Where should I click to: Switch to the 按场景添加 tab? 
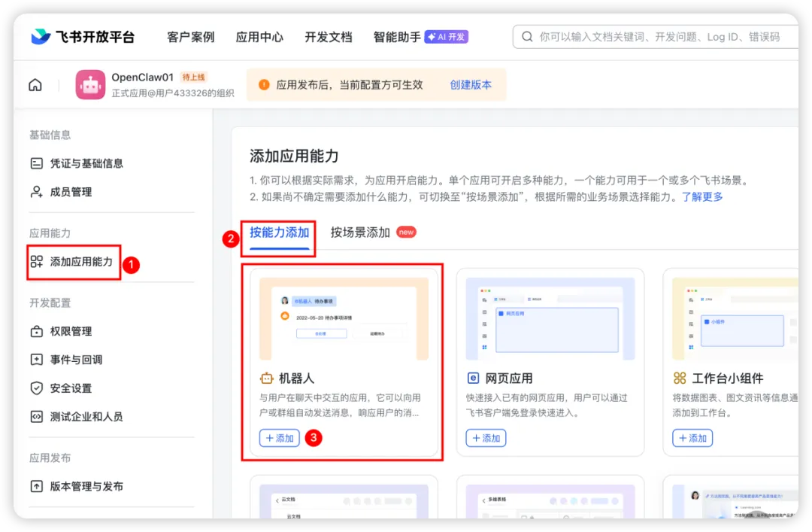pyautogui.click(x=359, y=233)
